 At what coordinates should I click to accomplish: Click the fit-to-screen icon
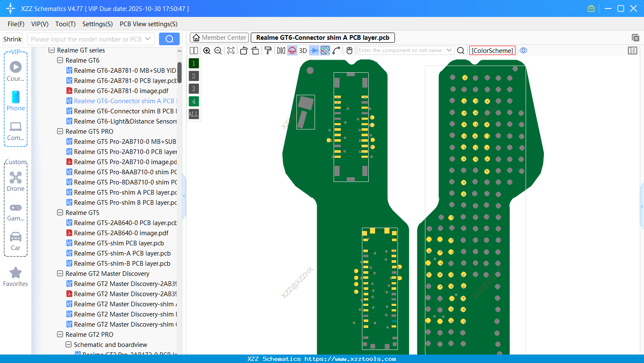(231, 51)
